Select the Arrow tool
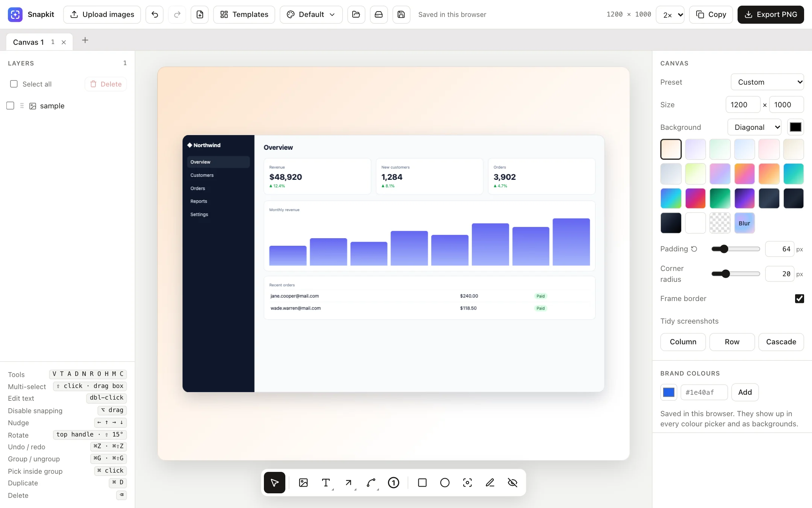Screen dimensions: 812x508 (x=348, y=482)
